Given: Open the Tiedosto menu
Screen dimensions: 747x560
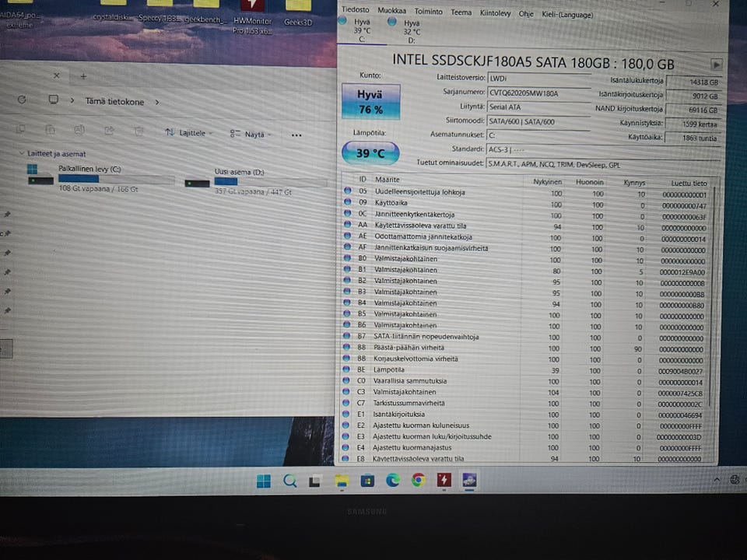Looking at the screenshot, I should [356, 9].
